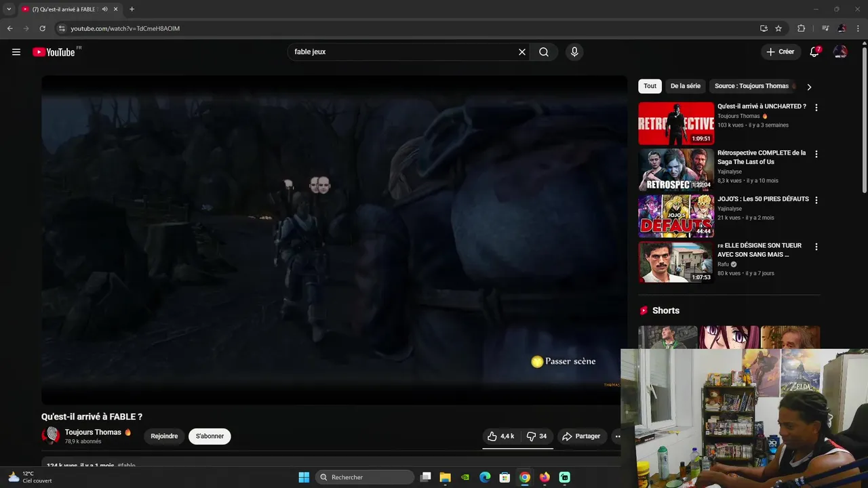This screenshot has width=868, height=488.
Task: Click the Créer button
Action: coord(780,52)
